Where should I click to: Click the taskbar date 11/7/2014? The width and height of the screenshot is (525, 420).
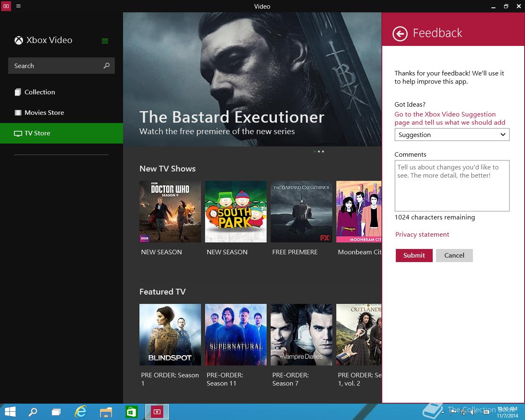[x=507, y=415]
